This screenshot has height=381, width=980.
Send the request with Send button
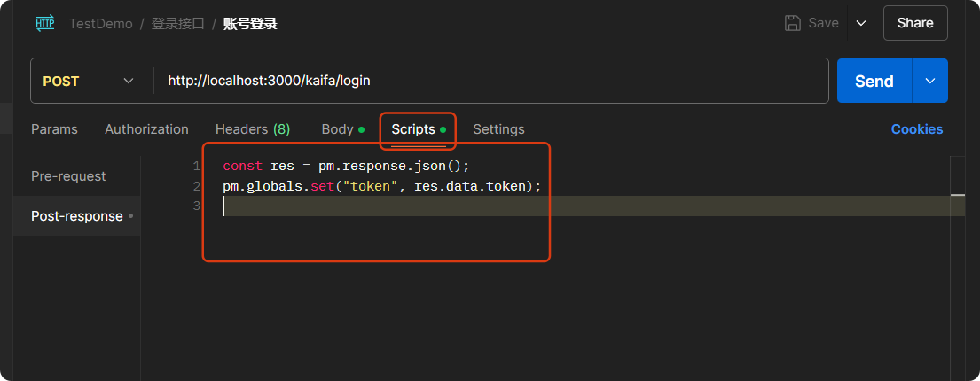[874, 81]
